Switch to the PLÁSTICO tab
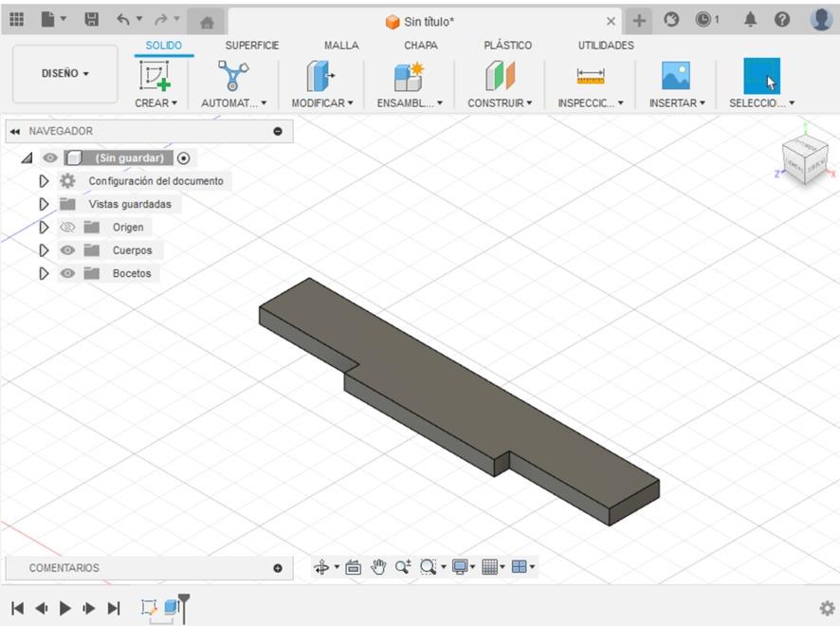 507,46
